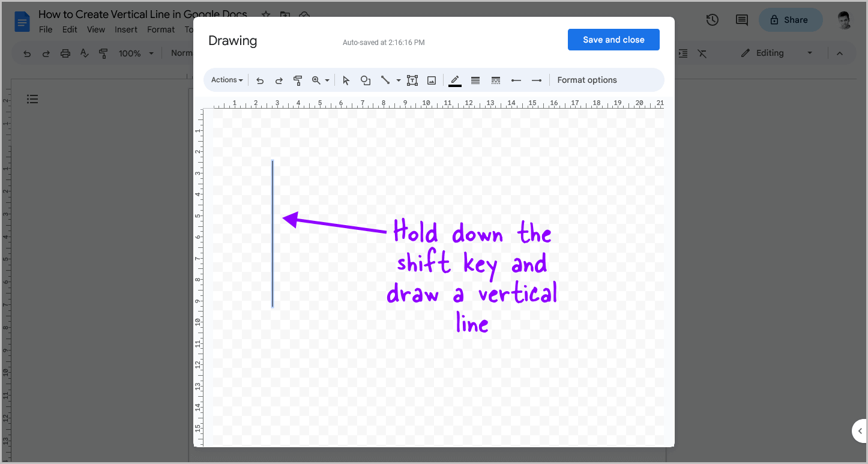Toggle an arrowhead on the line start
Viewport: 868px width, 464px height.
coord(516,80)
